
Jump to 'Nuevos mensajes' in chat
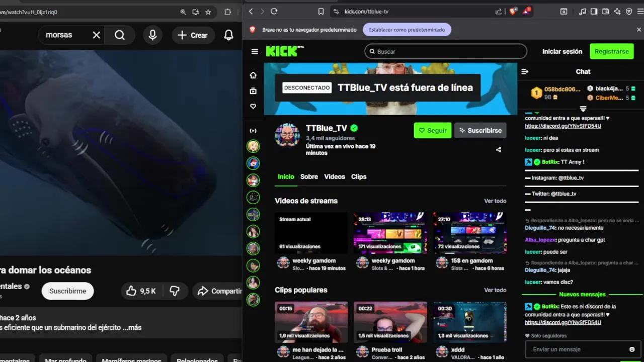[x=582, y=295]
